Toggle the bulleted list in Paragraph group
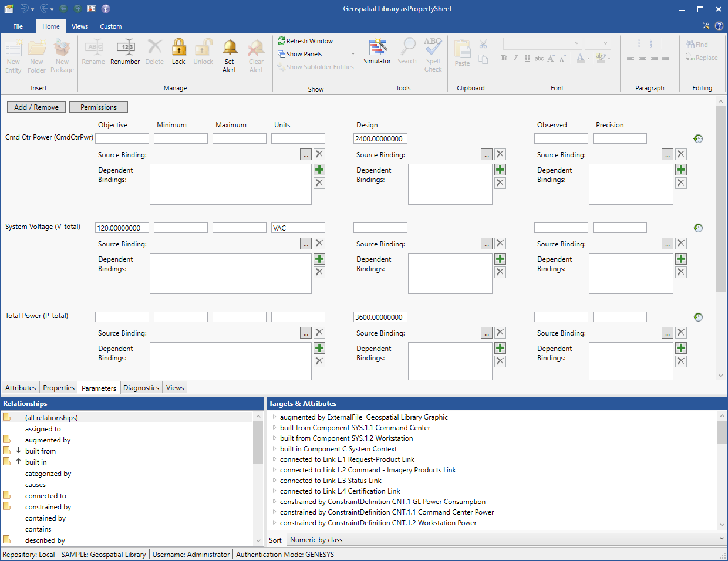 pos(642,43)
